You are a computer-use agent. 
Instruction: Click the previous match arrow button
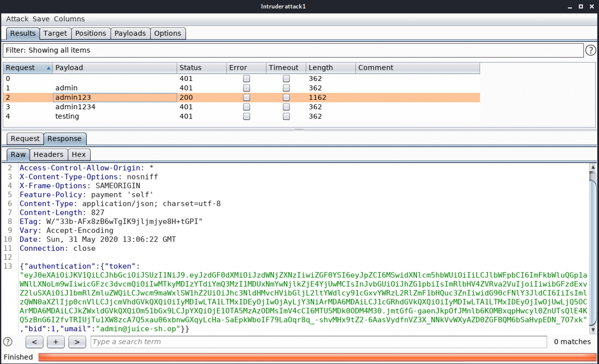click(34, 341)
